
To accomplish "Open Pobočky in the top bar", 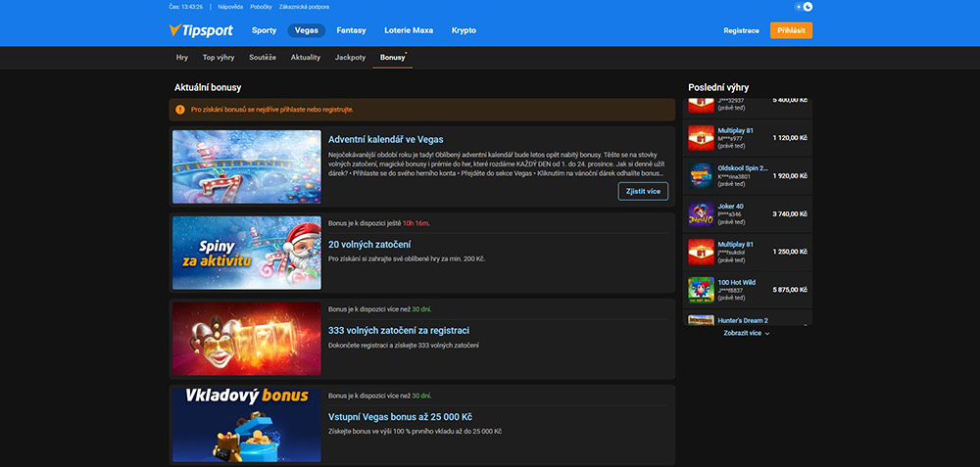I will 262,7.
